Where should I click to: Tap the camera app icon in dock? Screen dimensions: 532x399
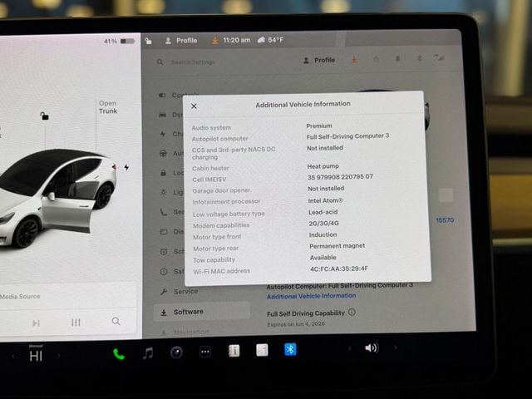tap(176, 352)
